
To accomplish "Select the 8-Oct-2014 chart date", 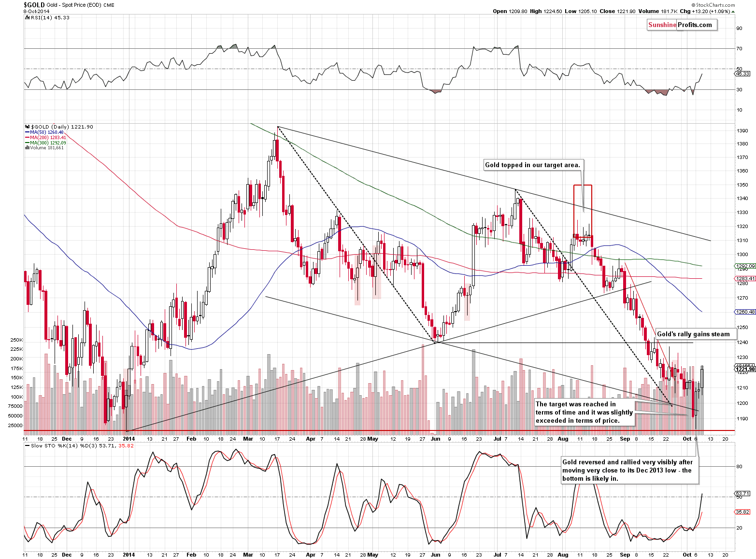I will pyautogui.click(x=36, y=11).
